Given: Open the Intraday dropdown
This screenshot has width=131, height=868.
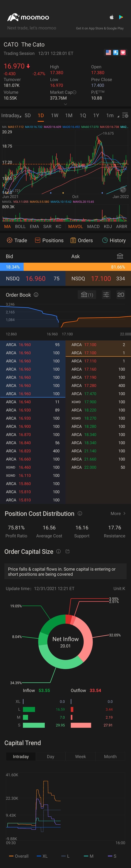Looking at the screenshot, I should point(11,115).
